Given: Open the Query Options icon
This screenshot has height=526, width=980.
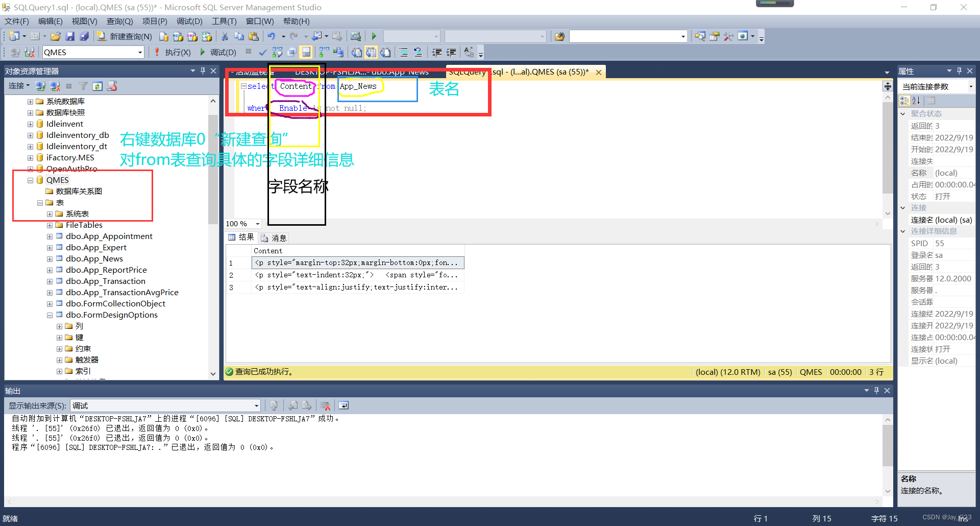Looking at the screenshot, I should point(292,52).
